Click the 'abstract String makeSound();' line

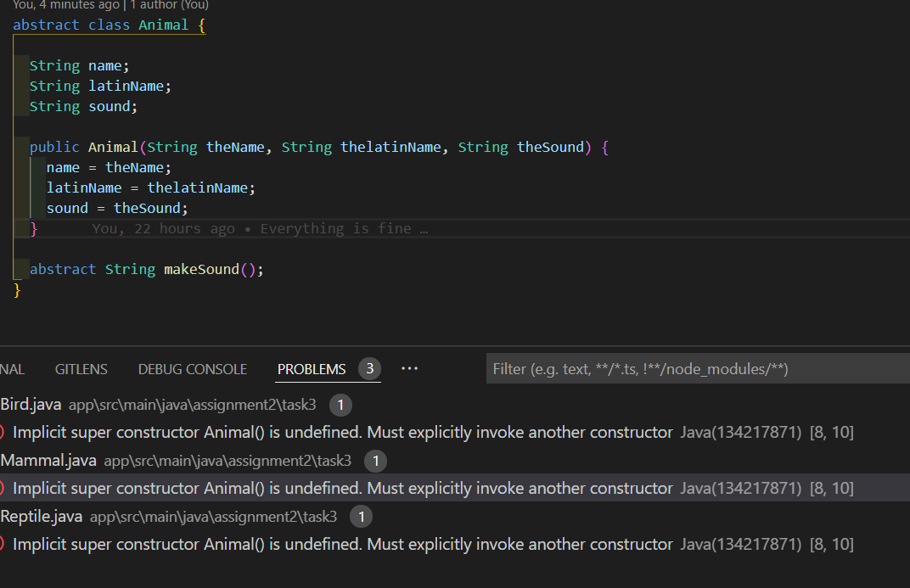(x=147, y=270)
